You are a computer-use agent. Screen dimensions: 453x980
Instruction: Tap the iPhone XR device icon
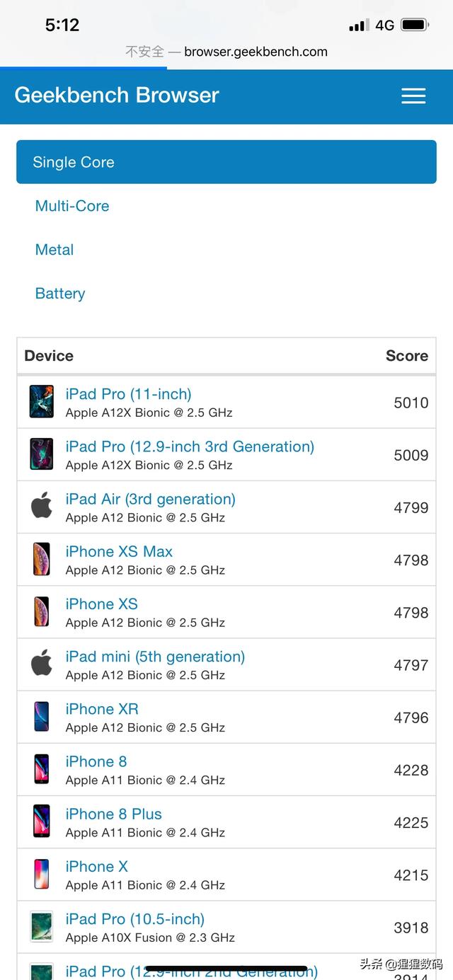click(42, 717)
